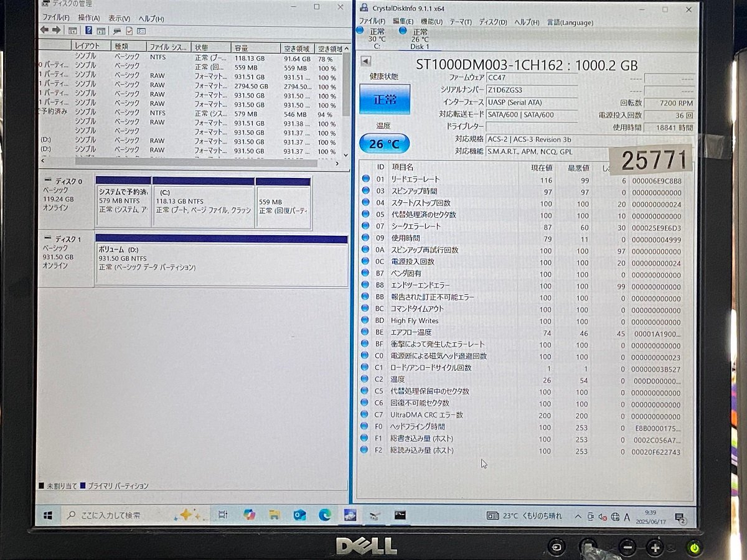This screenshot has width=747, height=560.
Task: Click the firmware field CC47
Action: pos(532,77)
